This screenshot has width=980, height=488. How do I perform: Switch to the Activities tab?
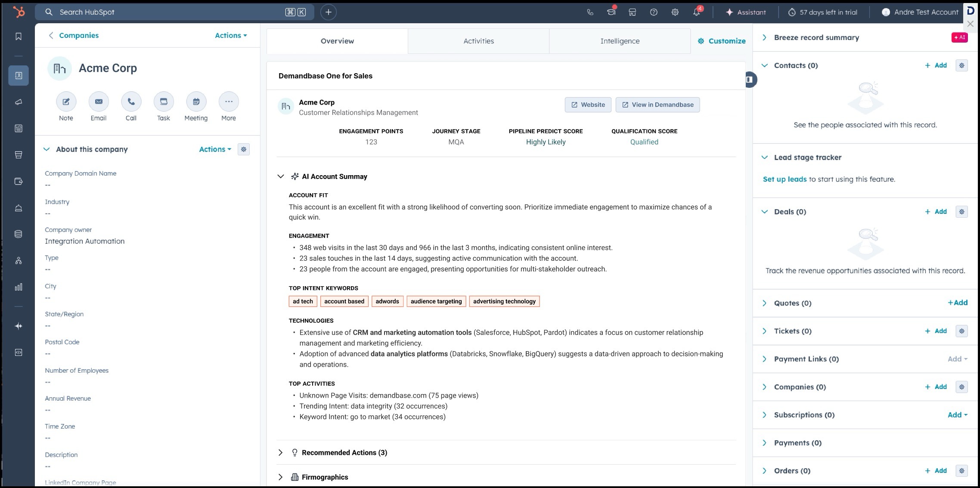[x=478, y=41]
